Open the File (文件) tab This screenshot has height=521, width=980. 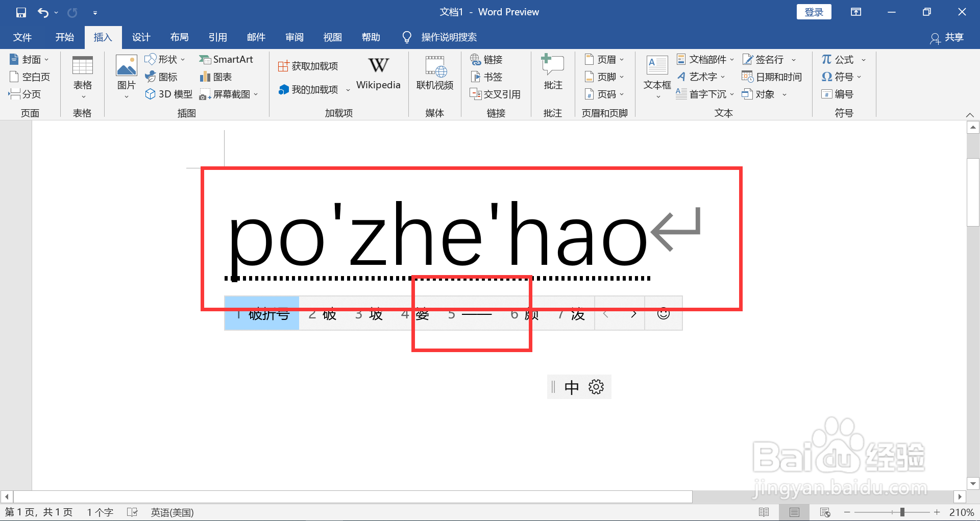pos(22,37)
